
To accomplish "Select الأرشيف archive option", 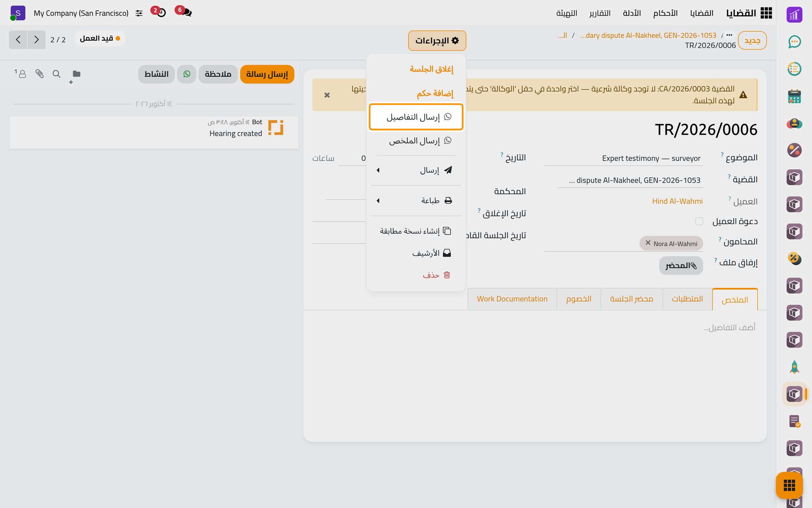I will coord(416,253).
